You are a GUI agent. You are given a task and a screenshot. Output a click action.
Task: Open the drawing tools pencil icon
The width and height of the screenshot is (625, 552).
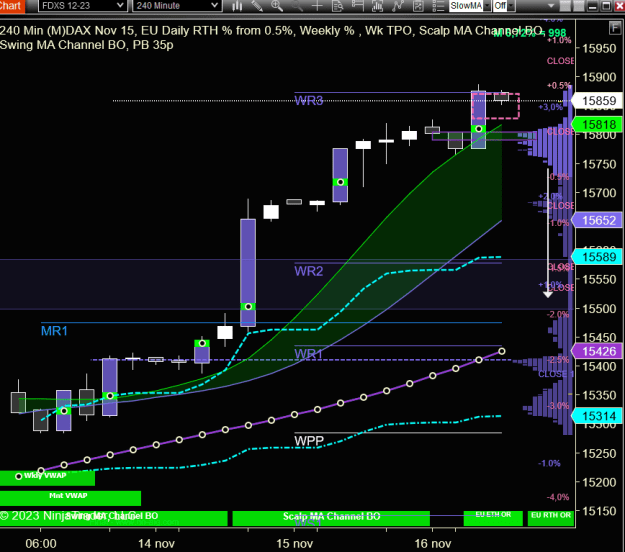[x=257, y=6]
